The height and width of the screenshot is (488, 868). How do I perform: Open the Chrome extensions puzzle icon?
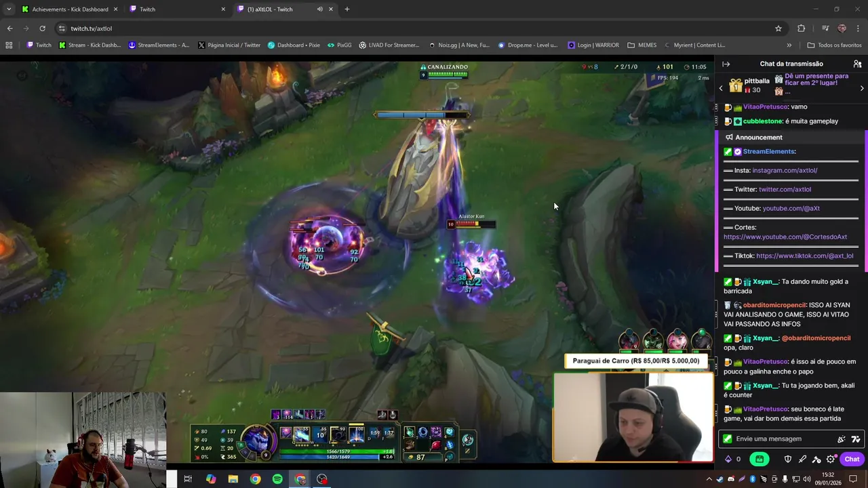[802, 28]
